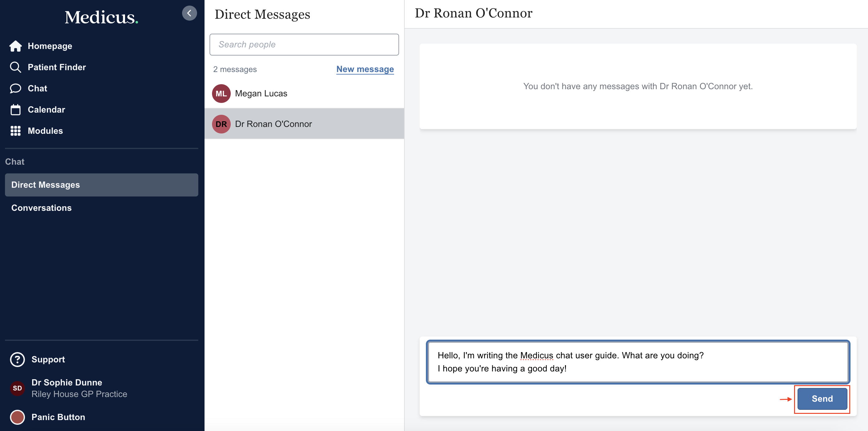Click the Calendar icon in sidebar
Image resolution: width=868 pixels, height=431 pixels.
(16, 109)
